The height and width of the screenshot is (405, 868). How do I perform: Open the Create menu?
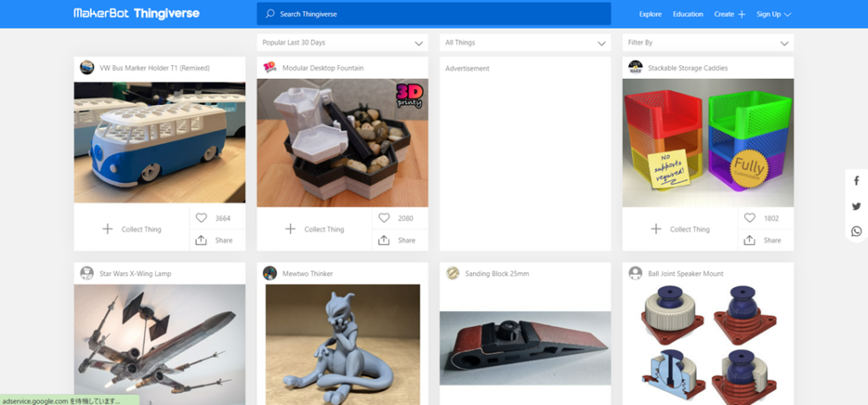click(724, 14)
